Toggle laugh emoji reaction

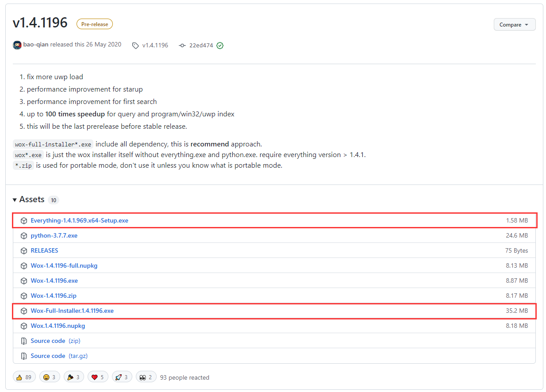coord(50,377)
